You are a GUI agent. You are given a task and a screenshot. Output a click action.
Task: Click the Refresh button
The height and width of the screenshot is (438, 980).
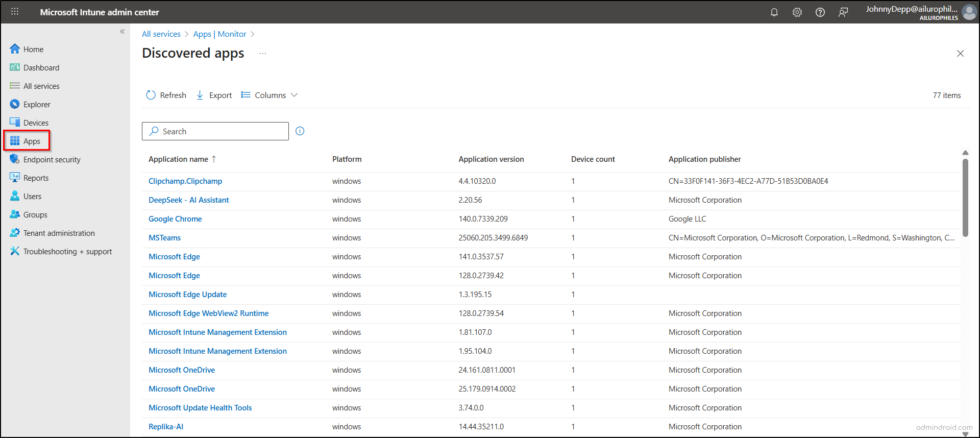[166, 95]
